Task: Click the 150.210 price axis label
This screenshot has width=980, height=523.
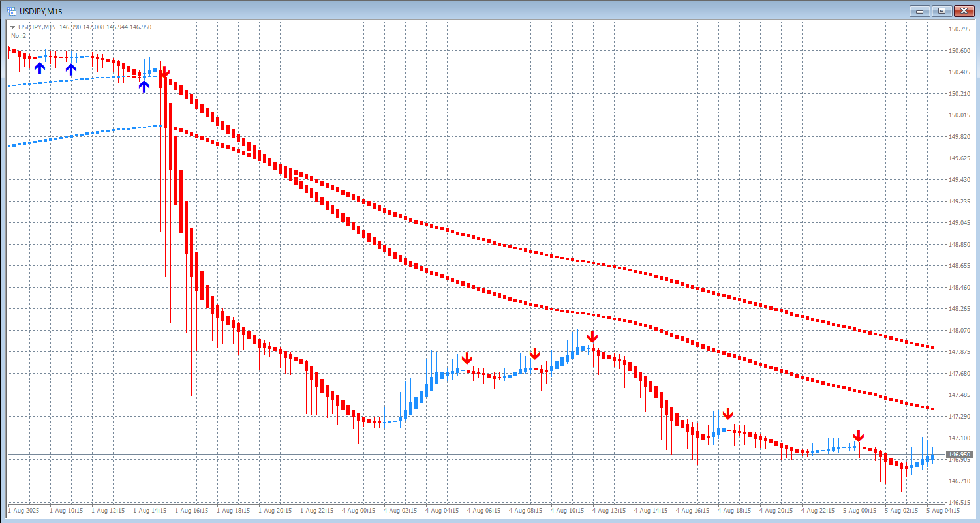Action: point(959,93)
